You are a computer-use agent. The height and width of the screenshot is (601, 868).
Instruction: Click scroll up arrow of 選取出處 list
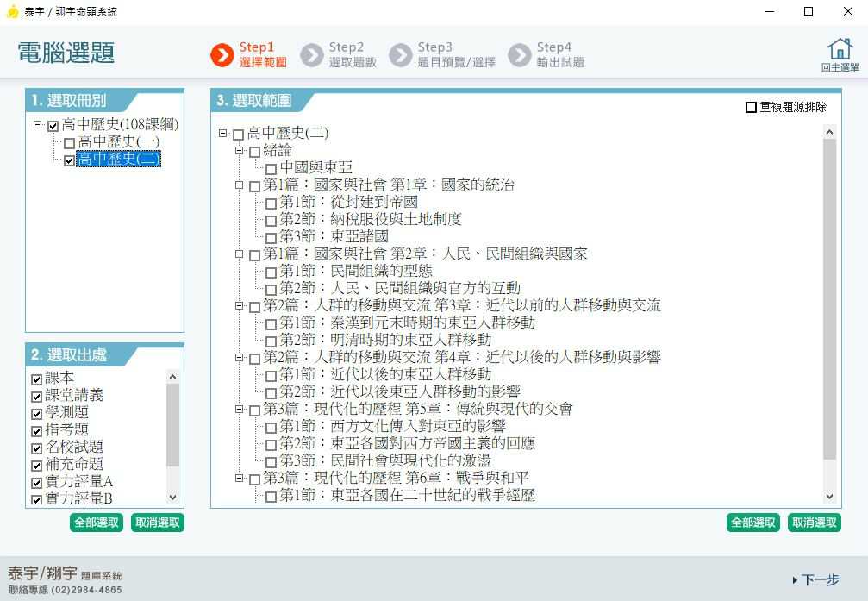(x=172, y=377)
